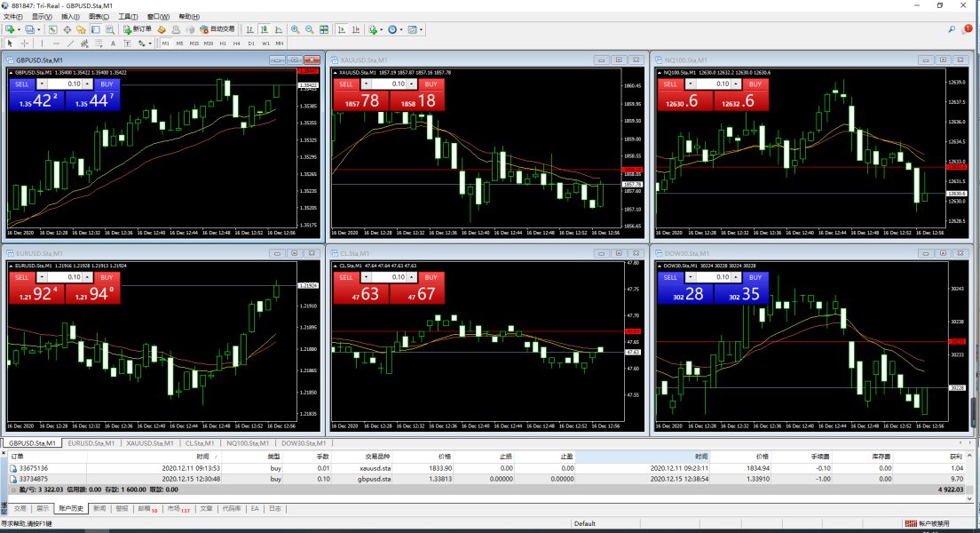
Task: Select the crosshair tool
Action: [24, 44]
